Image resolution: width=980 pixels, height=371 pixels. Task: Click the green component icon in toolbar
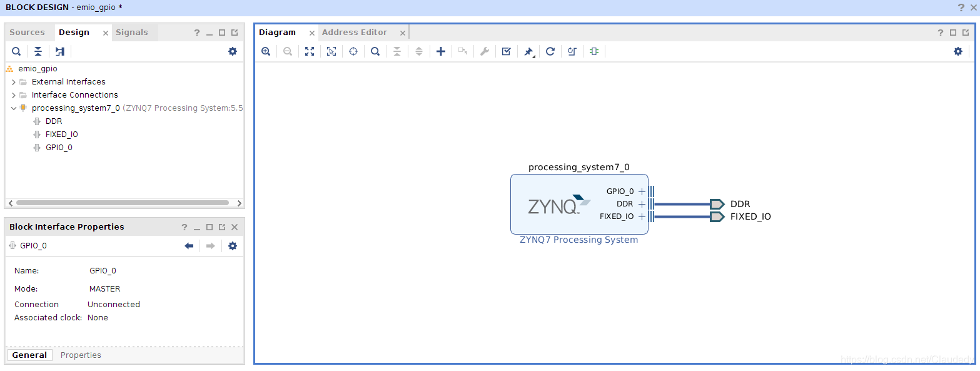click(x=594, y=51)
